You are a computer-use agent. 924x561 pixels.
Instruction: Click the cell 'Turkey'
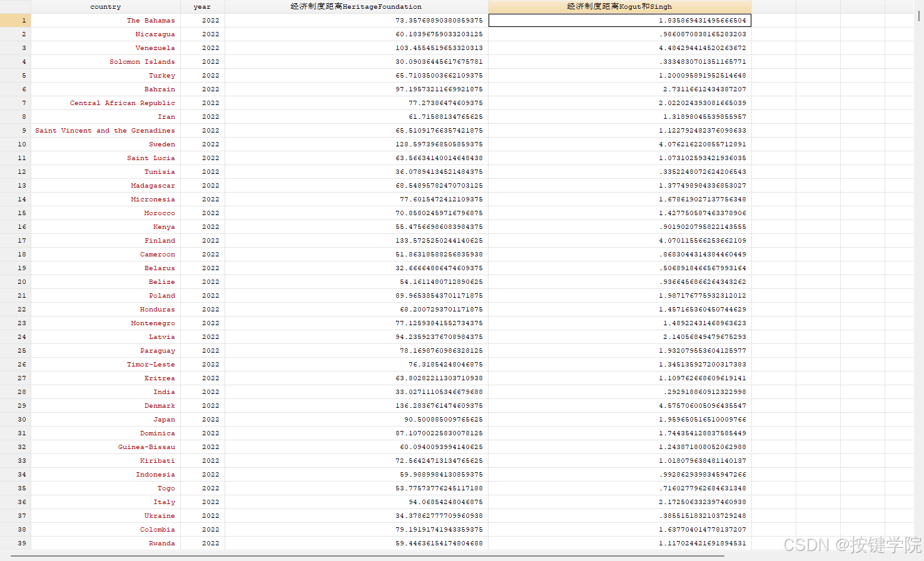pyautogui.click(x=106, y=76)
